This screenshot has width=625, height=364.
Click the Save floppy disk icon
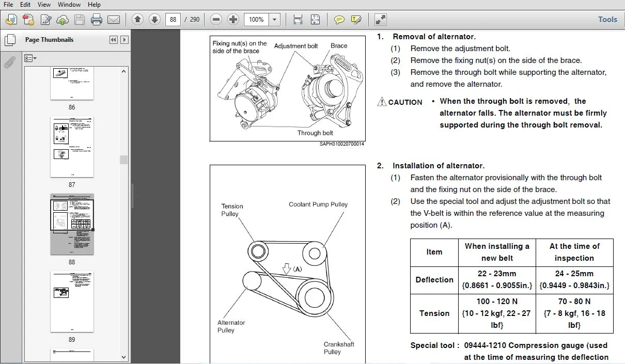[x=79, y=20]
